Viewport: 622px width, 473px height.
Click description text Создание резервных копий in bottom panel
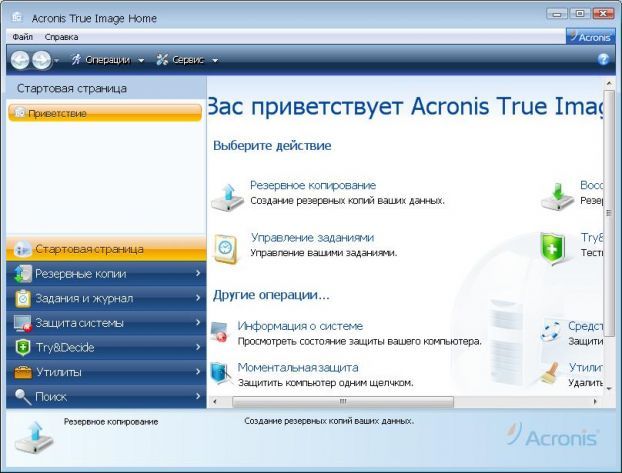329,421
